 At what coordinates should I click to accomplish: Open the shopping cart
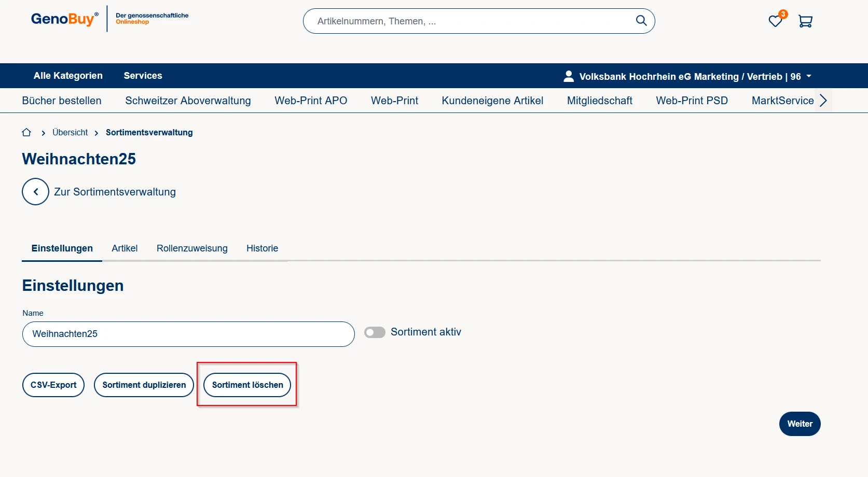tap(805, 21)
